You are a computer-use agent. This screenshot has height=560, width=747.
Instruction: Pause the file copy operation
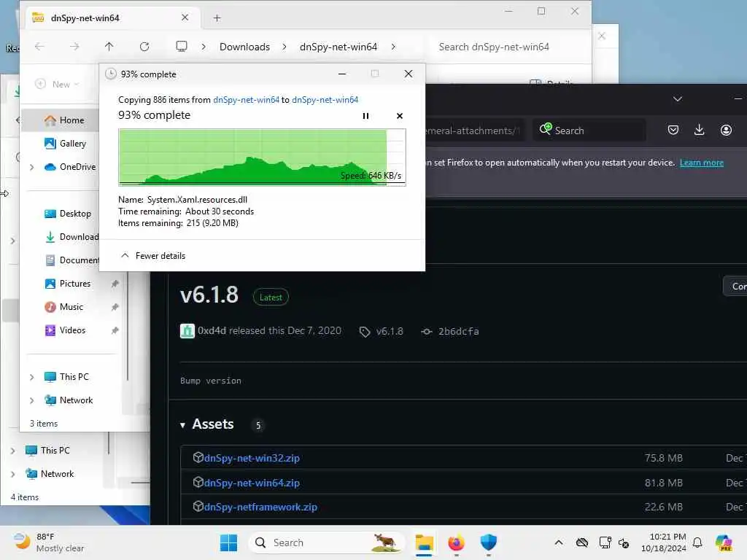[x=365, y=116]
